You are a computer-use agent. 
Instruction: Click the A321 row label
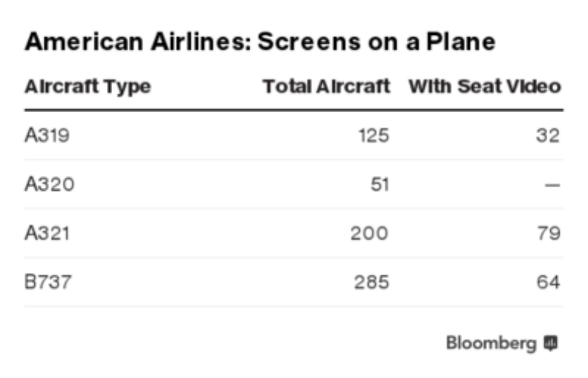[x=47, y=233]
